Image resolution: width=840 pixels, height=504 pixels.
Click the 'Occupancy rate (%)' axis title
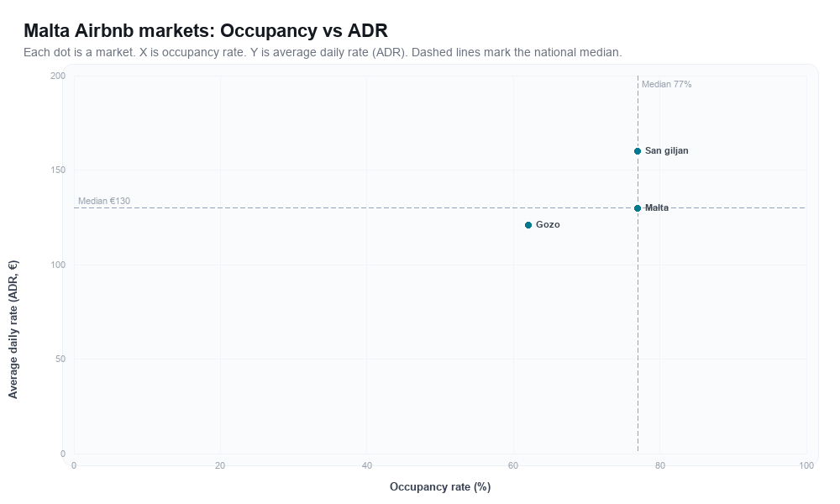(440, 486)
